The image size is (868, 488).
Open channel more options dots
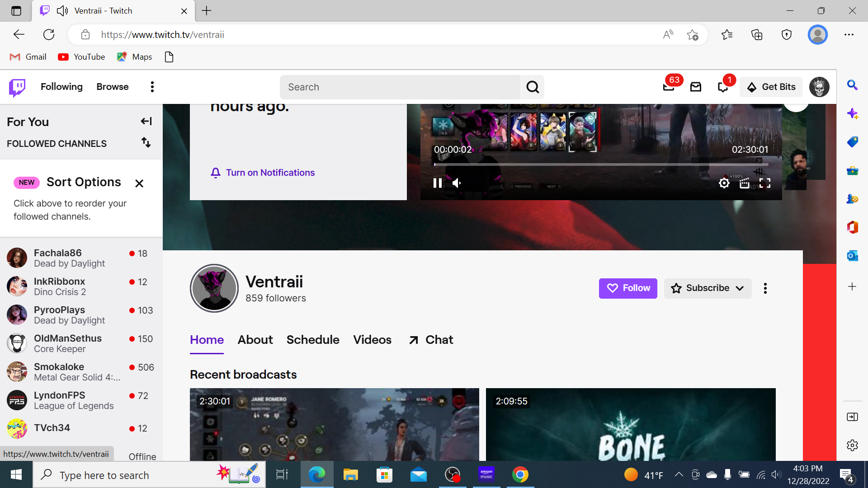(765, 288)
